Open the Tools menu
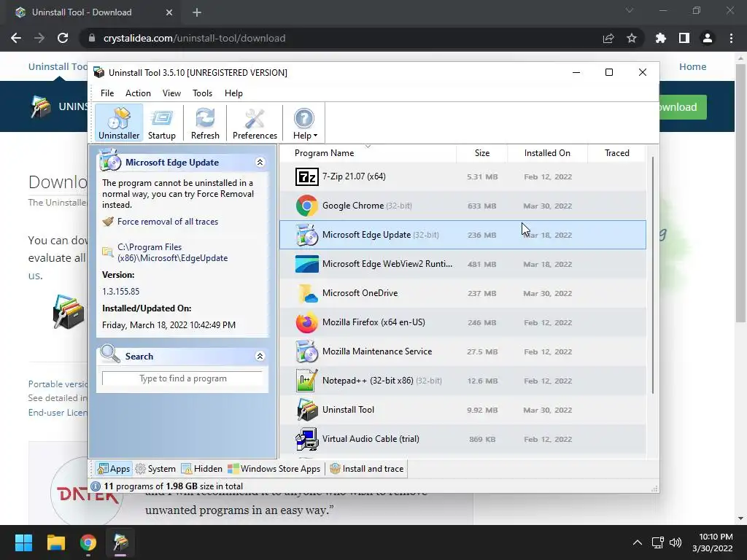This screenshot has width=747, height=560. pyautogui.click(x=202, y=93)
